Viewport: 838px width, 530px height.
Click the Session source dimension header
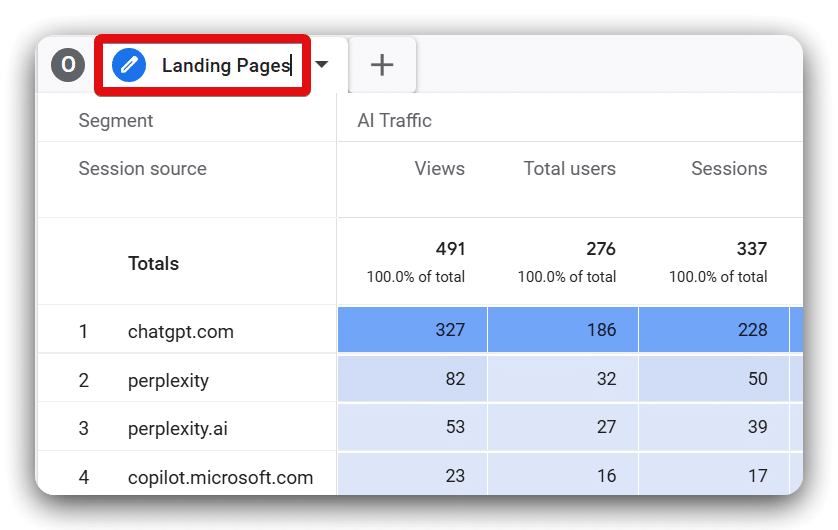[143, 169]
